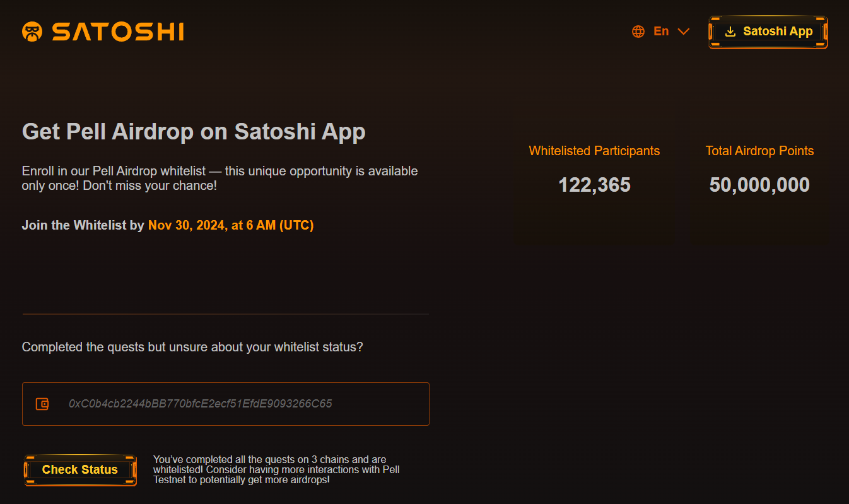Click the globe language icon
The height and width of the screenshot is (504, 849).
tap(638, 32)
